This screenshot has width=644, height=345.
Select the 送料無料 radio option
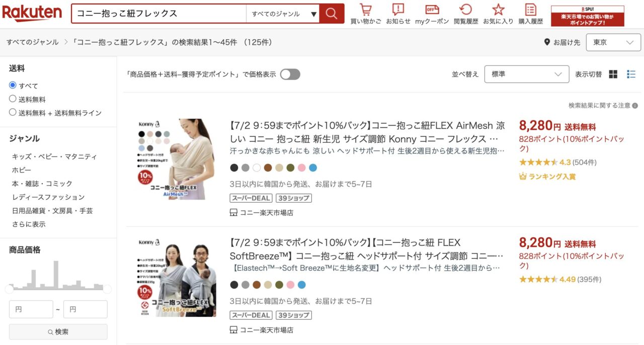[x=13, y=99]
